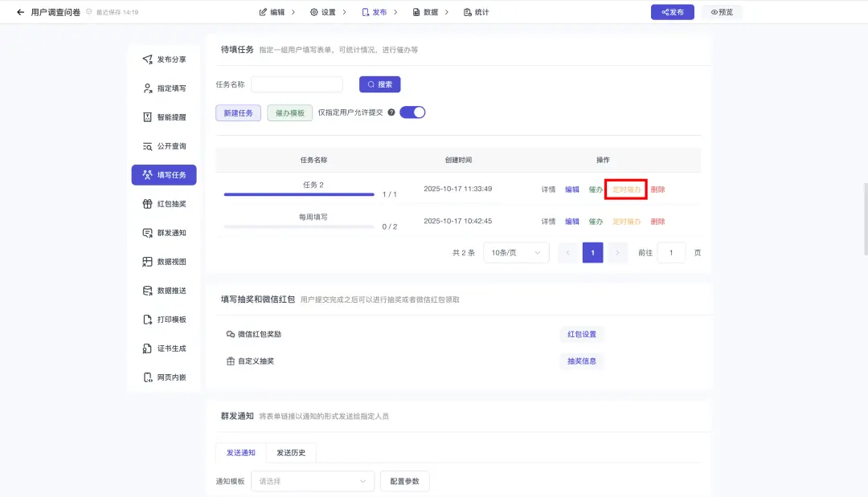Click the WeChat icon beside 微信红包奖励
The image size is (868, 497).
coord(231,334)
